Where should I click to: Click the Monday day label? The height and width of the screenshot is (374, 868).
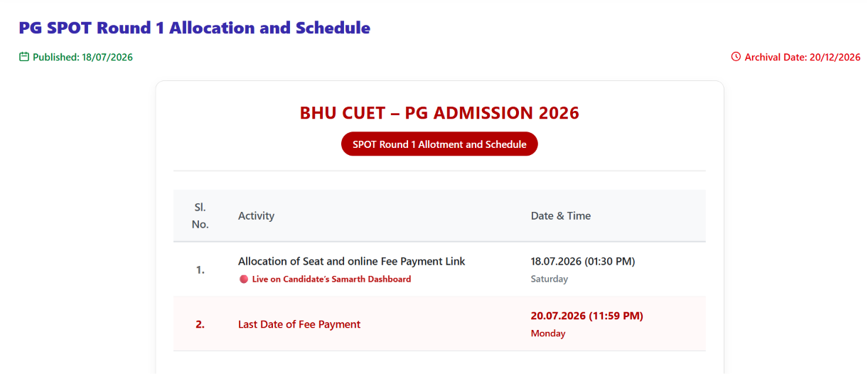[x=548, y=333]
